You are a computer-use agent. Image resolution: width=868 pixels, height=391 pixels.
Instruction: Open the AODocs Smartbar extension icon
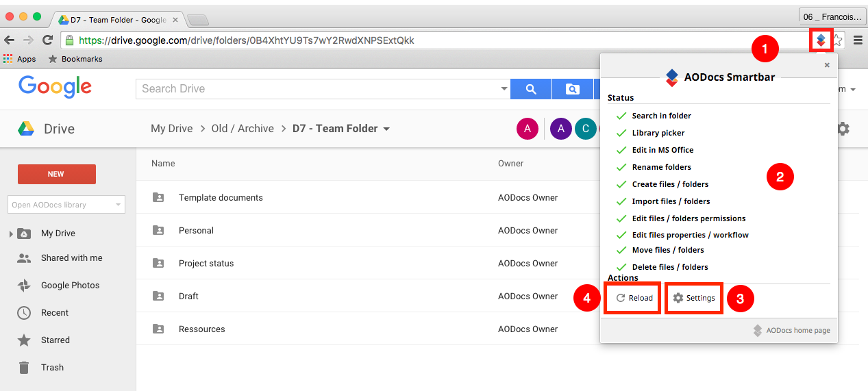pyautogui.click(x=821, y=40)
